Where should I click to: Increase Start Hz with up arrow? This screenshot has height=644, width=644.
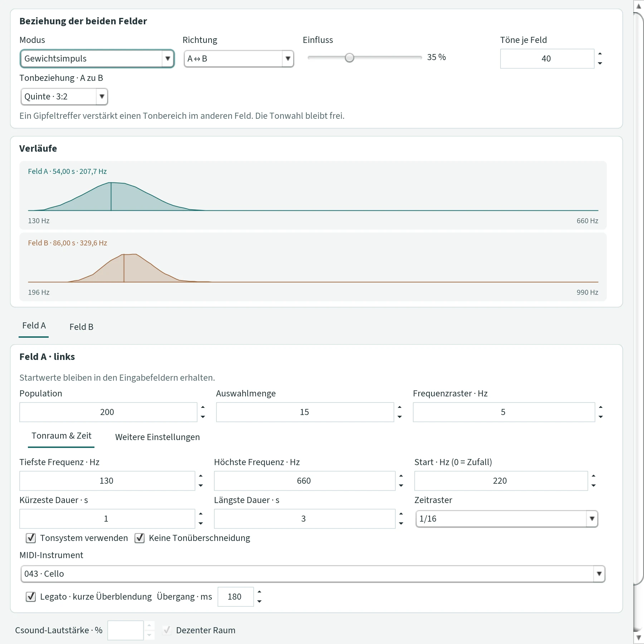click(594, 476)
